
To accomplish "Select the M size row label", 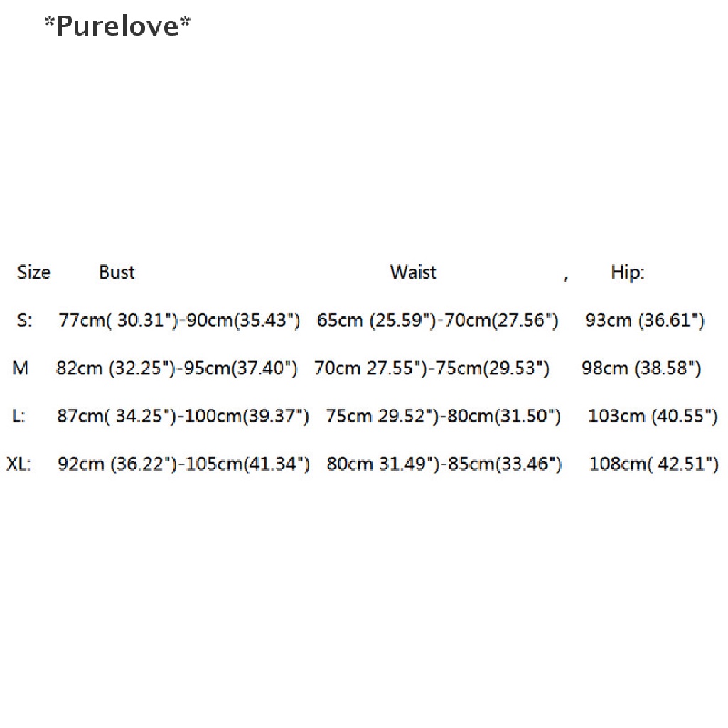I will (x=21, y=368).
